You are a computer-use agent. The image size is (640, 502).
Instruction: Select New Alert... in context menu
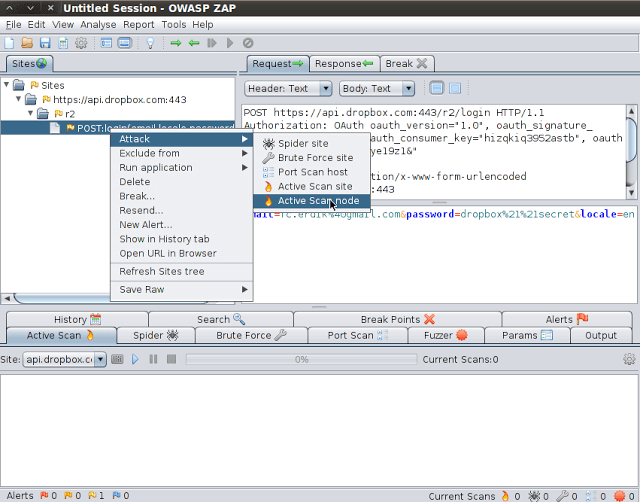click(182, 224)
